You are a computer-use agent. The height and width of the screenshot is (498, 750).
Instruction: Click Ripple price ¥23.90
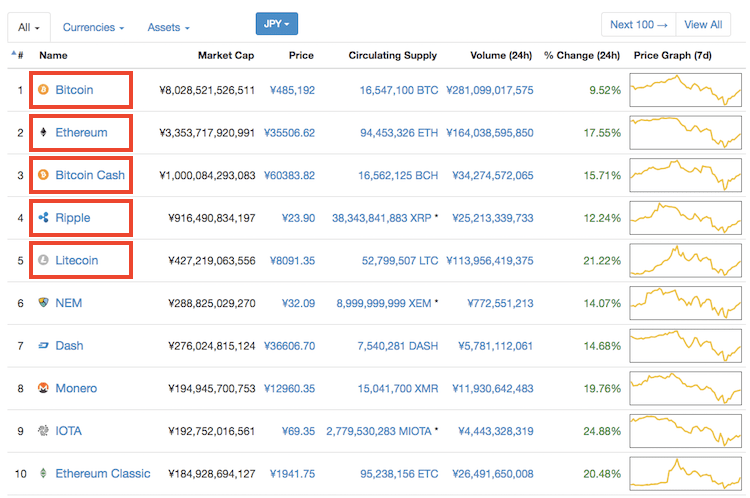298,218
